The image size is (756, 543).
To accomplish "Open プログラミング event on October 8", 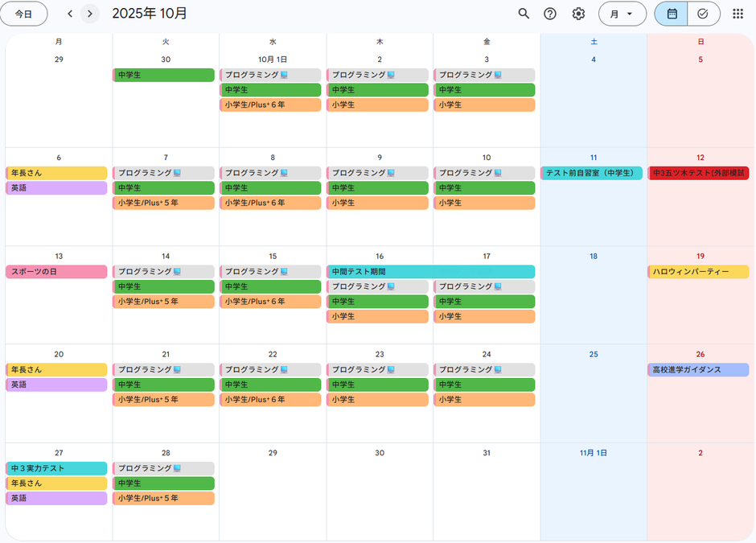I will pyautogui.click(x=270, y=173).
